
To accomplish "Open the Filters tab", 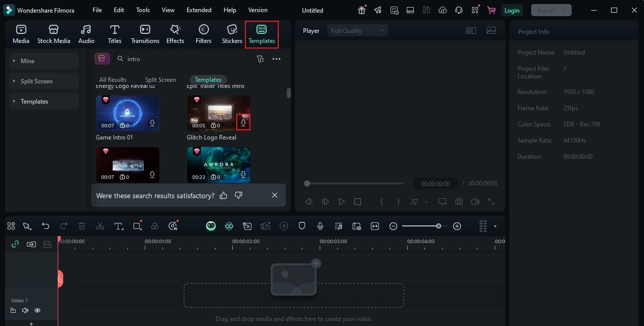I will tap(203, 34).
